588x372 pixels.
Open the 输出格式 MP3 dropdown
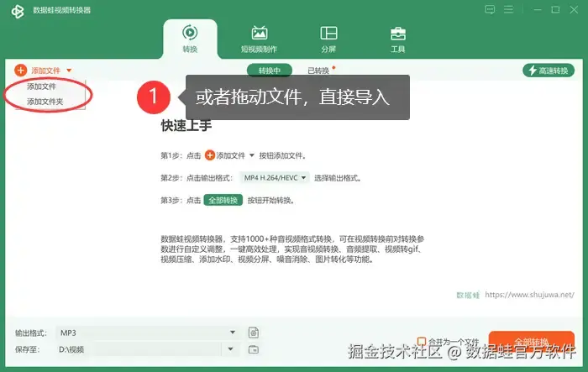(148, 333)
